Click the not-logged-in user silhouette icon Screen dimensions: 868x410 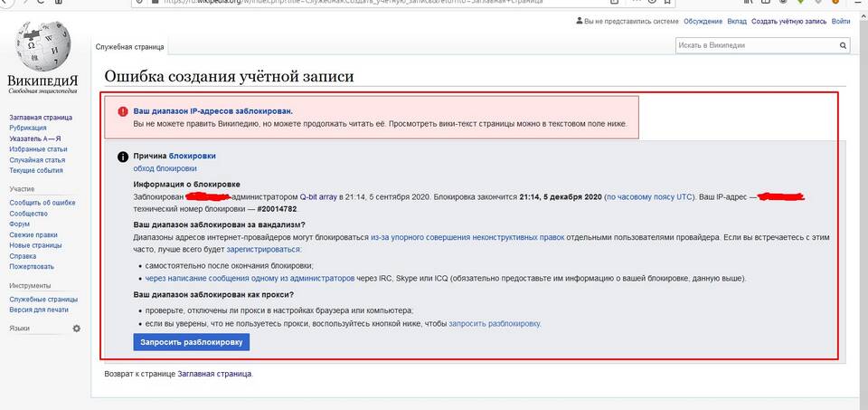click(579, 21)
